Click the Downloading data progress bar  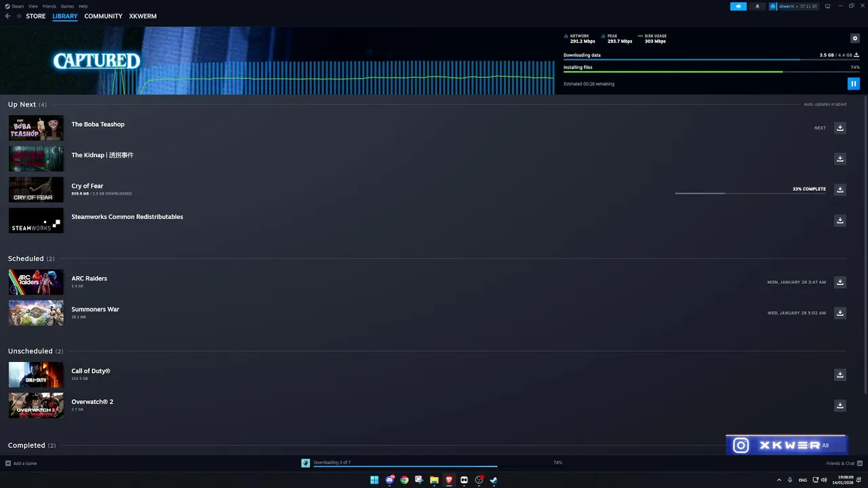[711, 60]
